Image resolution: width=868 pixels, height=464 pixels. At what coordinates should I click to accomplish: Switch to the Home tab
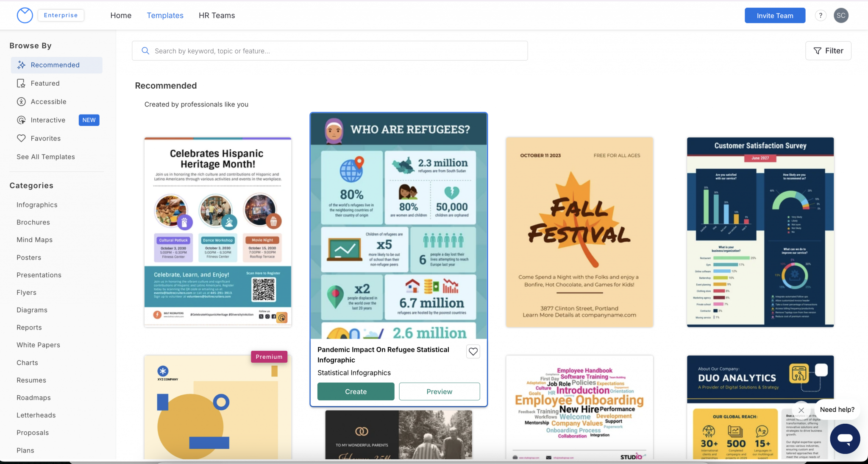(x=121, y=15)
